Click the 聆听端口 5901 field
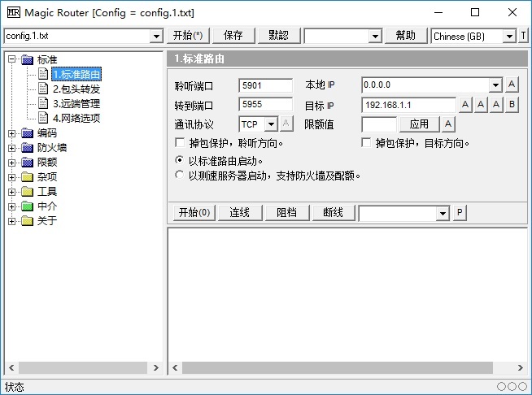 coord(266,85)
